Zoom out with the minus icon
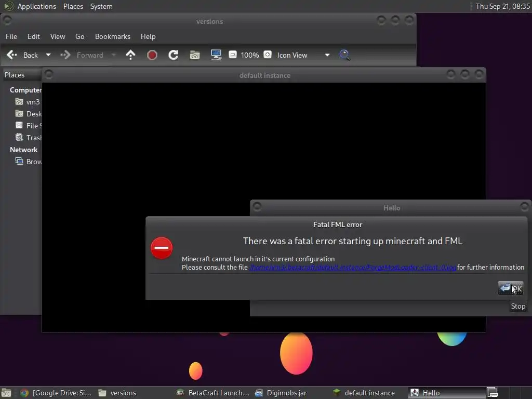 click(x=233, y=55)
